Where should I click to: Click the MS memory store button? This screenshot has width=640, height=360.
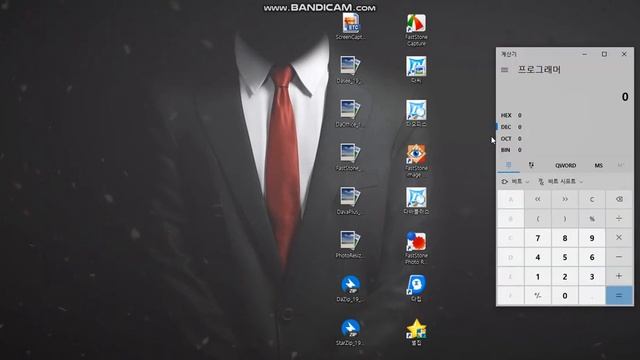(598, 165)
